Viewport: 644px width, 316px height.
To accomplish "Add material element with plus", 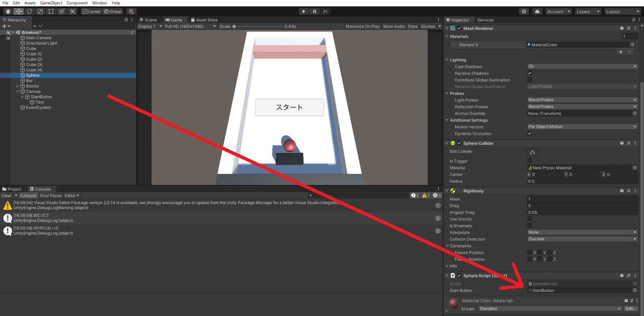I will pos(621,52).
